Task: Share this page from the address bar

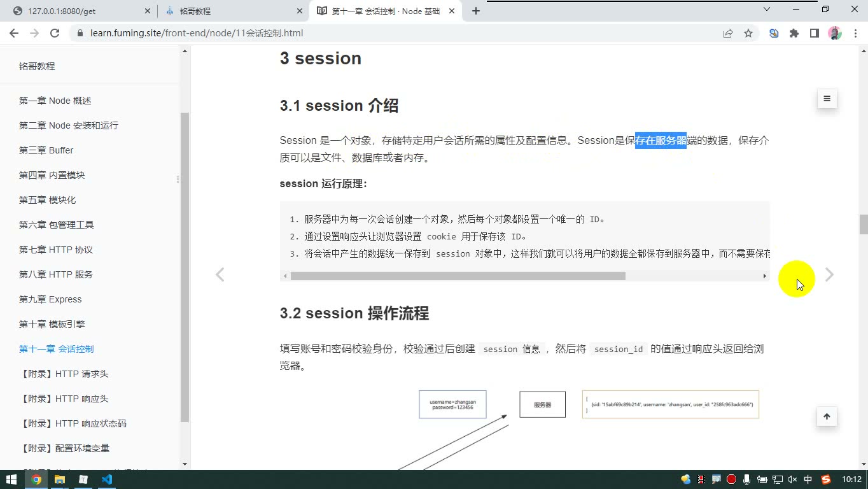Action: (728, 33)
